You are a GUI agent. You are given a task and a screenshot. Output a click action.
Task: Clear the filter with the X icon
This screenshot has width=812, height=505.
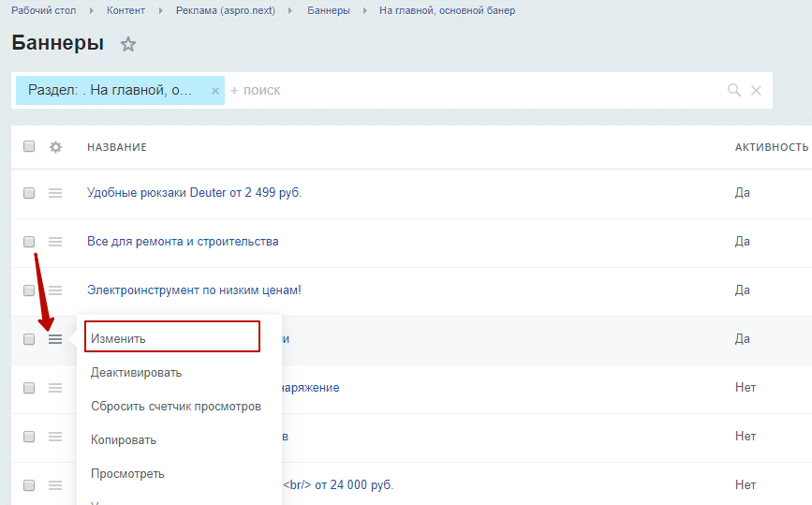coord(756,90)
